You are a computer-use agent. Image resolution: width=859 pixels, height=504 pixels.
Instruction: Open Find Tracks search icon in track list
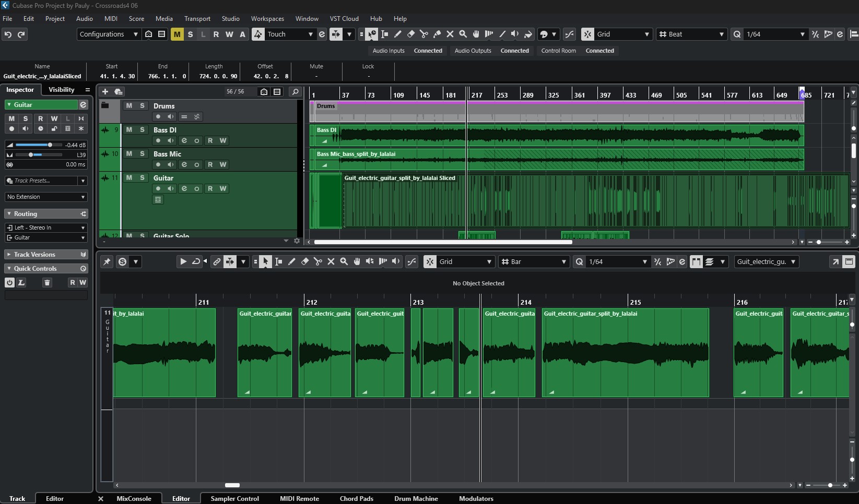click(x=295, y=91)
